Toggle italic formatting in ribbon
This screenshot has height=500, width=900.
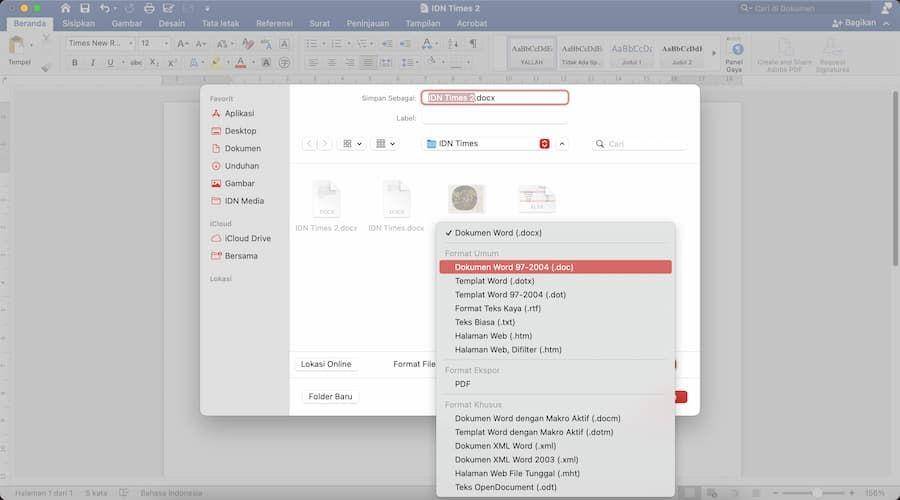pos(92,63)
